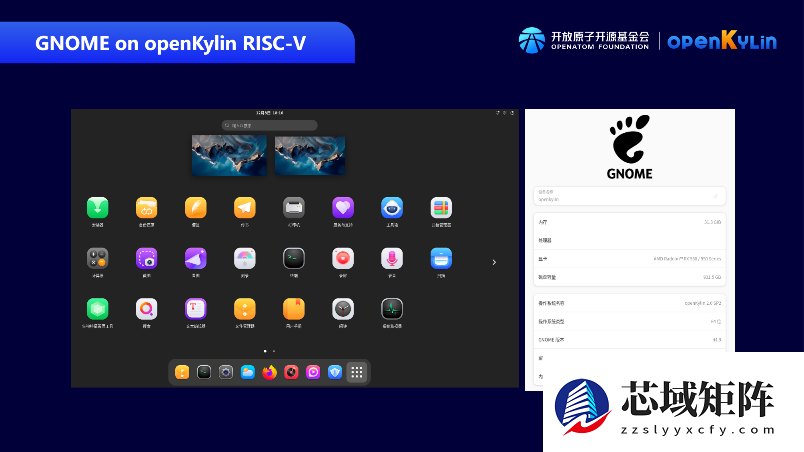Edit the device name field in About
804x452 pixels.
(x=630, y=196)
